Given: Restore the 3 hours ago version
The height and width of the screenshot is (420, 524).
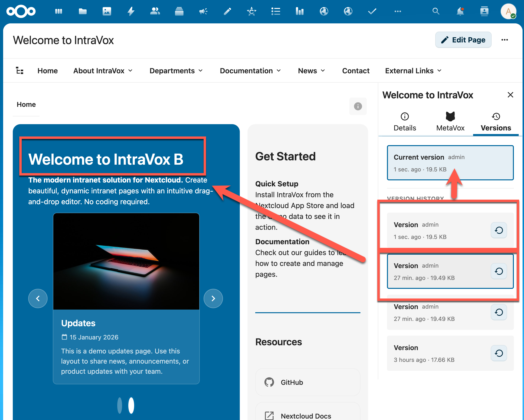Looking at the screenshot, I should (x=499, y=353).
